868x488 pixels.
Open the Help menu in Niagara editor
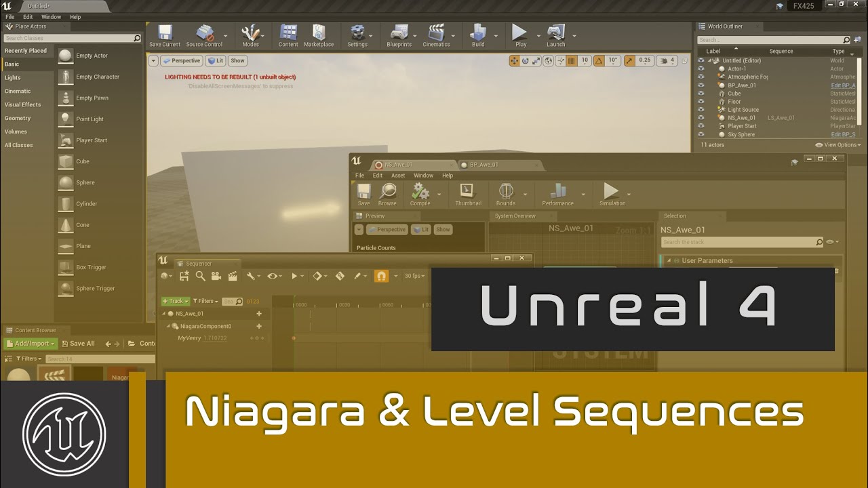[x=448, y=176]
